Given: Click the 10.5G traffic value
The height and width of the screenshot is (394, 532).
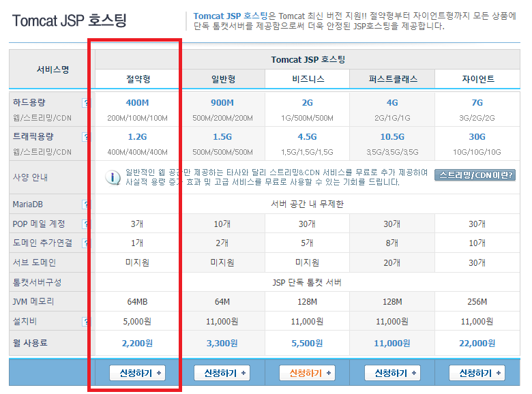Looking at the screenshot, I should [x=392, y=136].
